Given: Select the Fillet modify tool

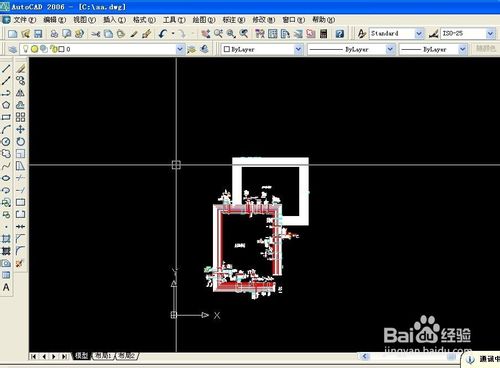Looking at the screenshot, I should coord(20,251).
